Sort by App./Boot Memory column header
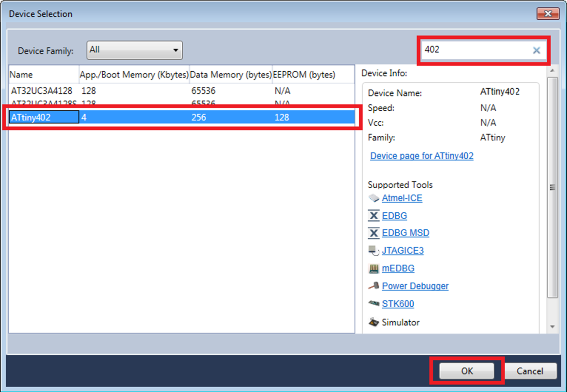The height and width of the screenshot is (392, 567). click(x=134, y=75)
